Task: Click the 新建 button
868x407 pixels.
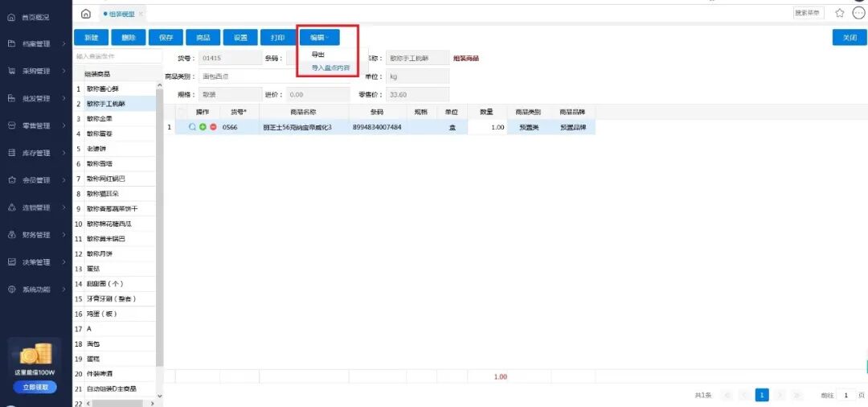Action: click(x=91, y=38)
